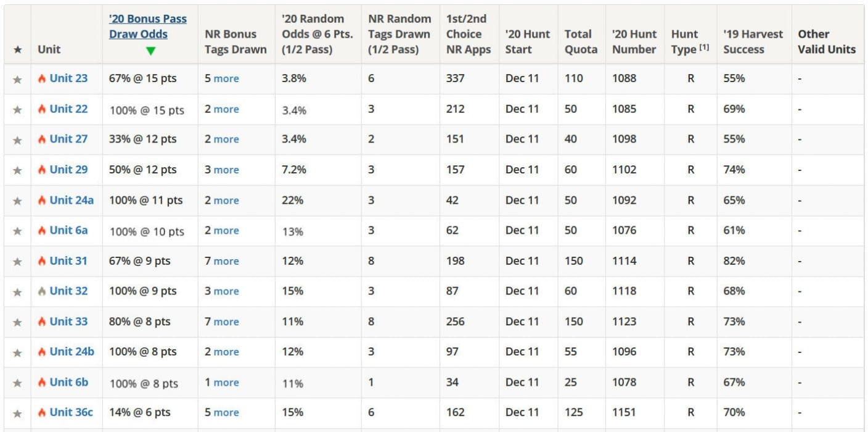
Task: Open the Unit 24a details link
Action: pyautogui.click(x=72, y=200)
